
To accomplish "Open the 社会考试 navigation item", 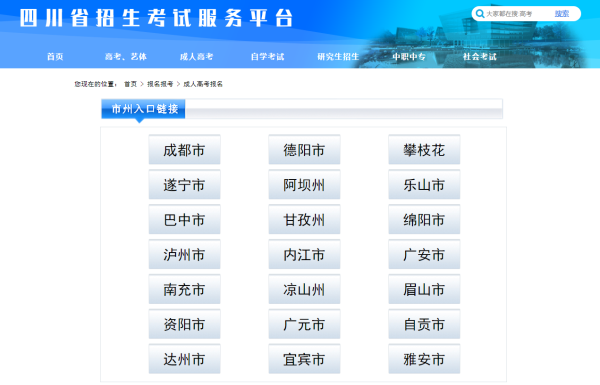I will 480,57.
